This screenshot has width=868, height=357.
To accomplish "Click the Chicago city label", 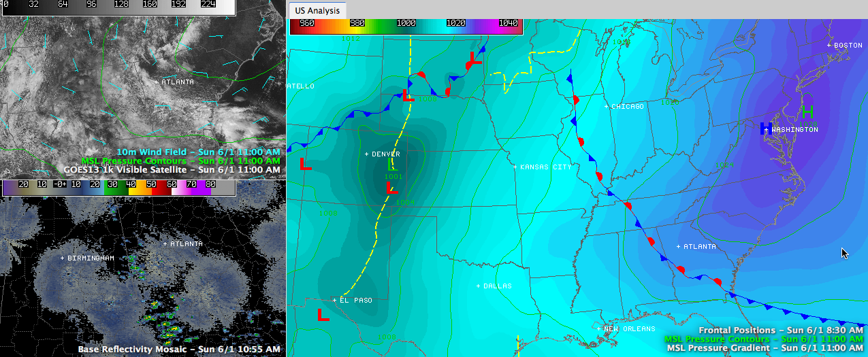I will click(x=627, y=107).
